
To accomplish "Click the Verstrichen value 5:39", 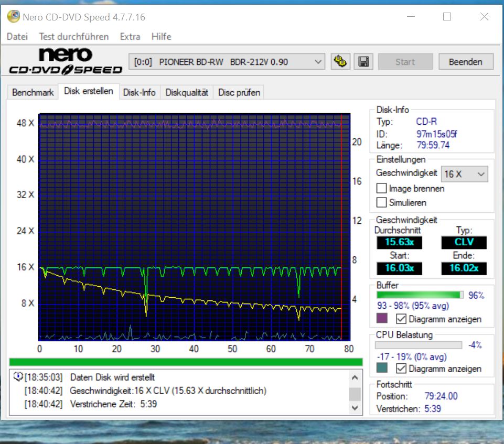I will coord(433,409).
